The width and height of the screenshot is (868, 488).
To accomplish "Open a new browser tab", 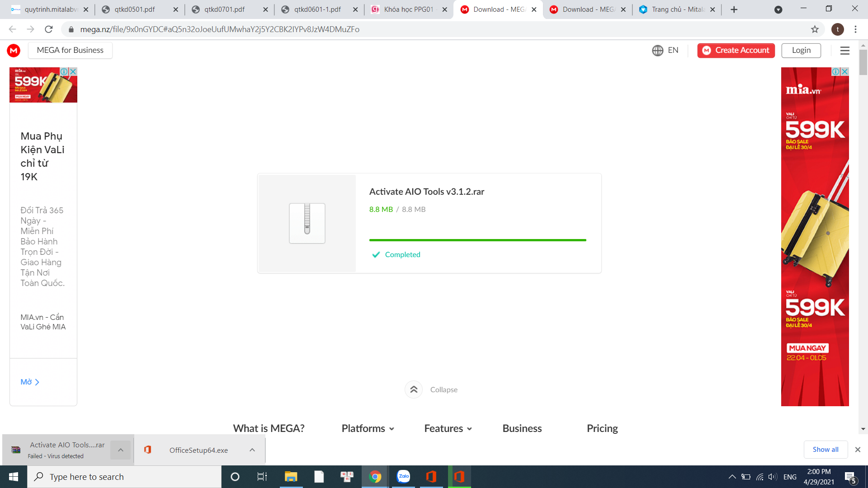I will click(x=734, y=9).
